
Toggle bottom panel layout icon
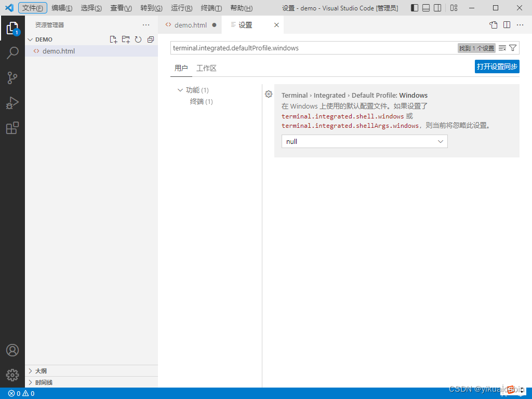tap(426, 8)
